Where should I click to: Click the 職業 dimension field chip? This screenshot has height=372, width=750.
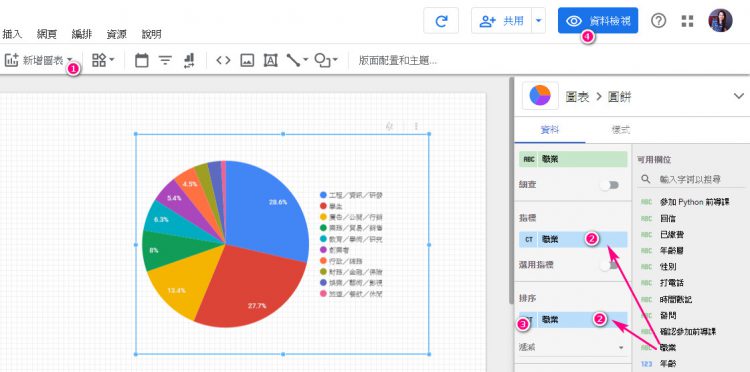pos(573,159)
